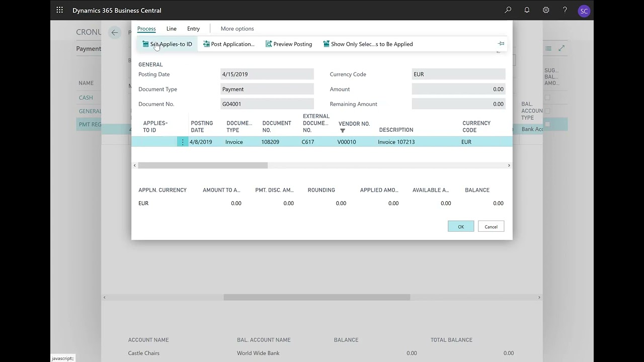This screenshot has height=362, width=644.
Task: Tick the Sug. Bal. Amount checkbox in highlighted row
Action: click(547, 124)
